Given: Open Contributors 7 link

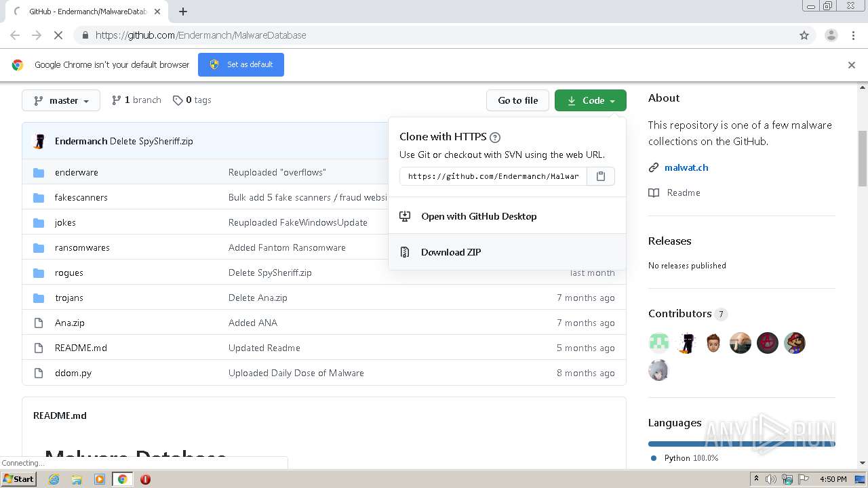Looking at the screenshot, I should point(687,314).
